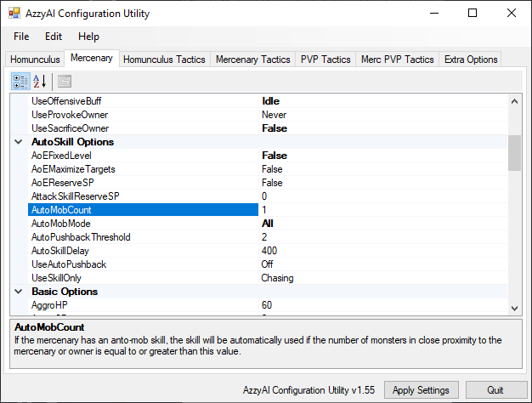Click the Categorized view icon
The image size is (532, 403).
(20, 82)
